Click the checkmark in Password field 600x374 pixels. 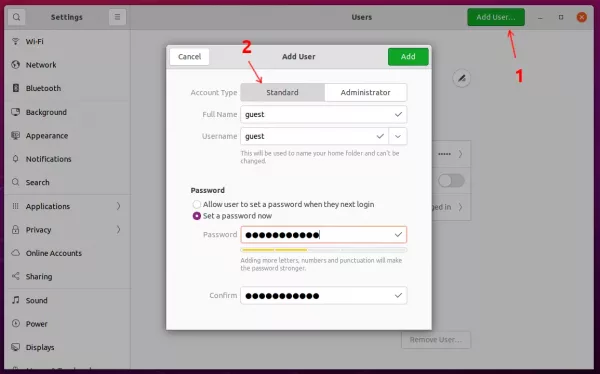398,234
